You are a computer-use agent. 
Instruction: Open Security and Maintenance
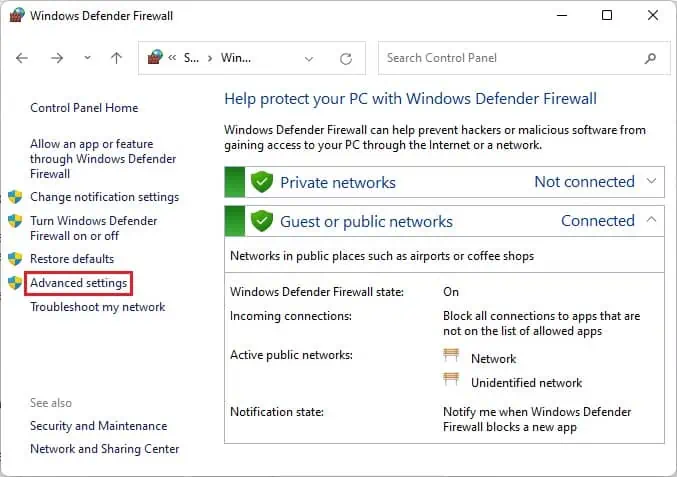(x=98, y=426)
